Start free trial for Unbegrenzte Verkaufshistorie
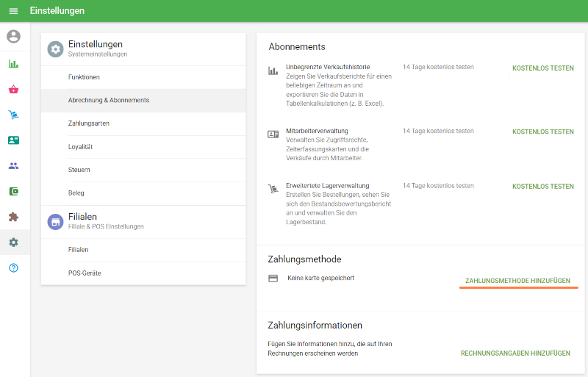588x377 pixels. click(542, 68)
